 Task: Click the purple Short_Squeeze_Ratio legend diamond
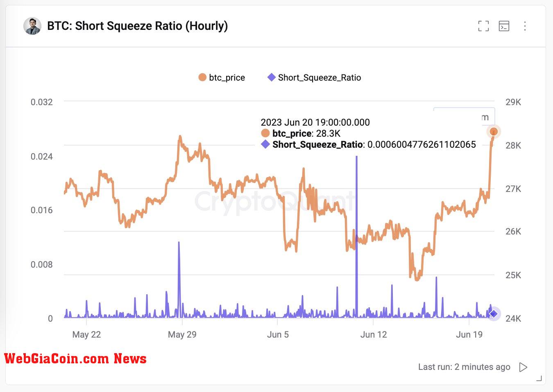click(x=271, y=77)
